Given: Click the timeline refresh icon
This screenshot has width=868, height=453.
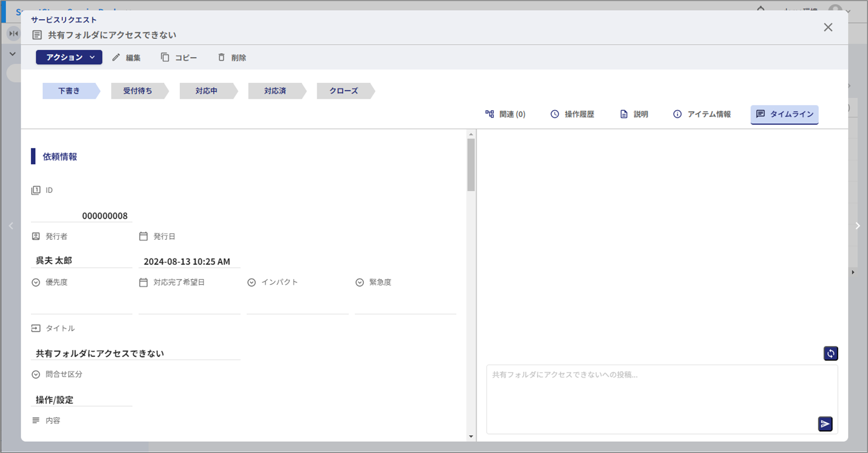Looking at the screenshot, I should (830, 353).
